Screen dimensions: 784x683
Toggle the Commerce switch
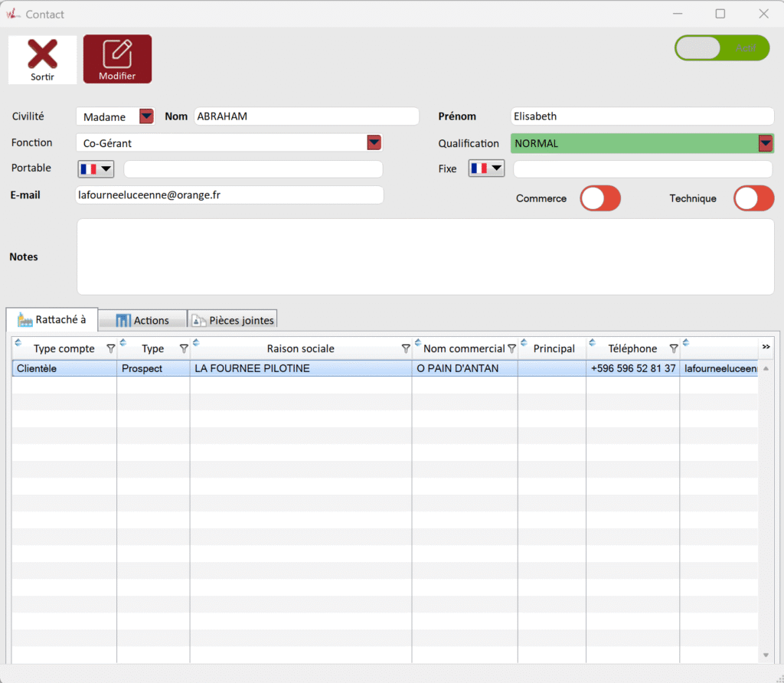pos(599,198)
